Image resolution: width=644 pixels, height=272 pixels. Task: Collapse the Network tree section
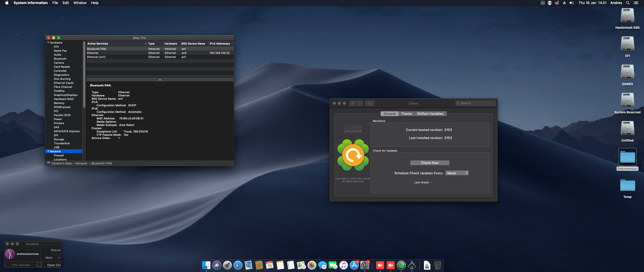(x=48, y=151)
